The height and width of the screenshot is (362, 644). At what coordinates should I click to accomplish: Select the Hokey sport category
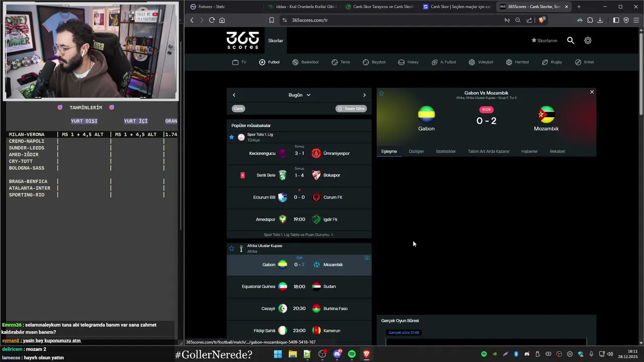[408, 62]
